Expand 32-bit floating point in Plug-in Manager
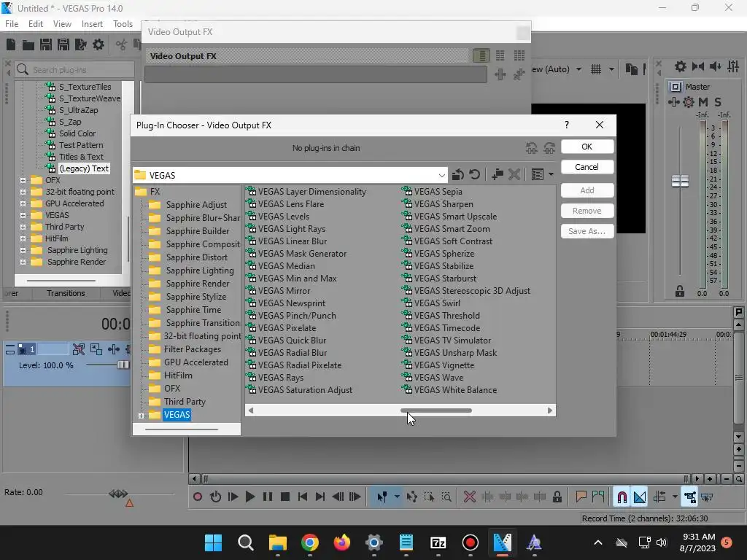The height and width of the screenshot is (560, 747). point(23,192)
